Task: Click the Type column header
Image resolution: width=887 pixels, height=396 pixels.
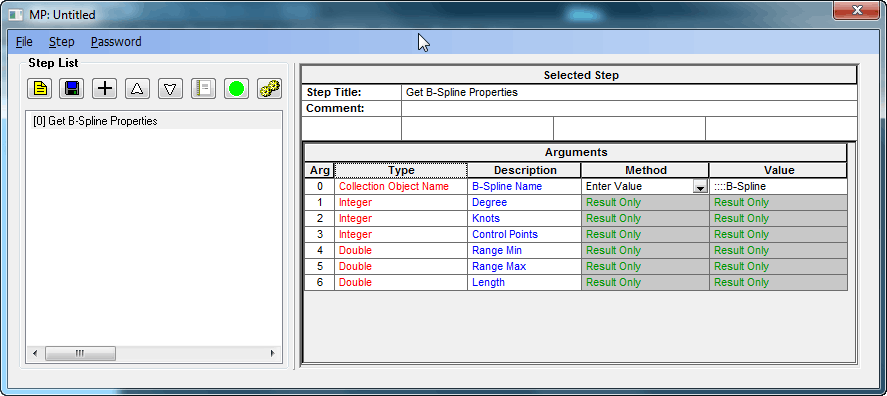Action: 401,170
